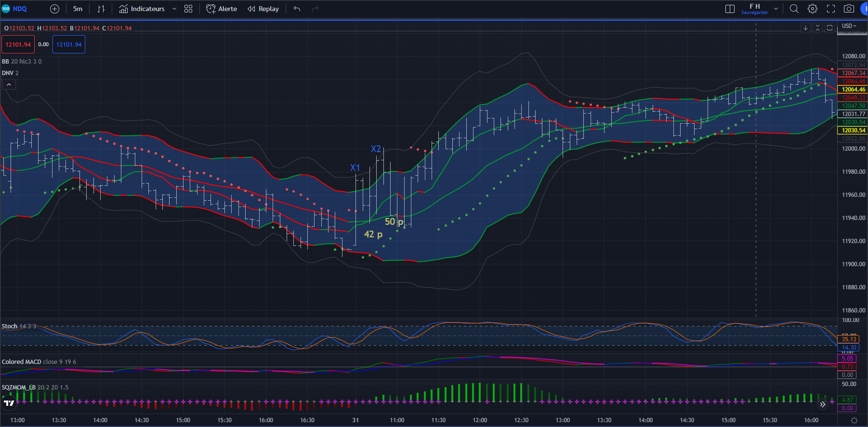Screen dimensions: 868x427
Task: Click the 35.13 Stoch value label
Action: point(848,339)
